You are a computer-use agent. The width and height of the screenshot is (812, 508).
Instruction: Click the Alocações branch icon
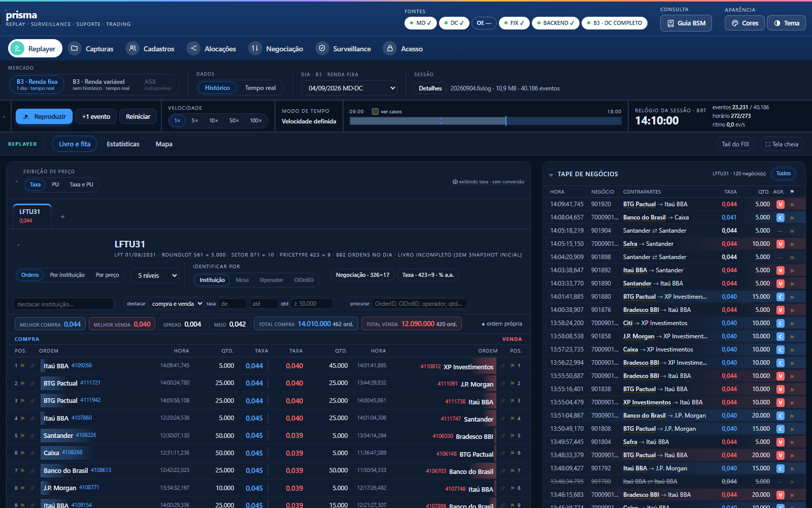[193, 48]
